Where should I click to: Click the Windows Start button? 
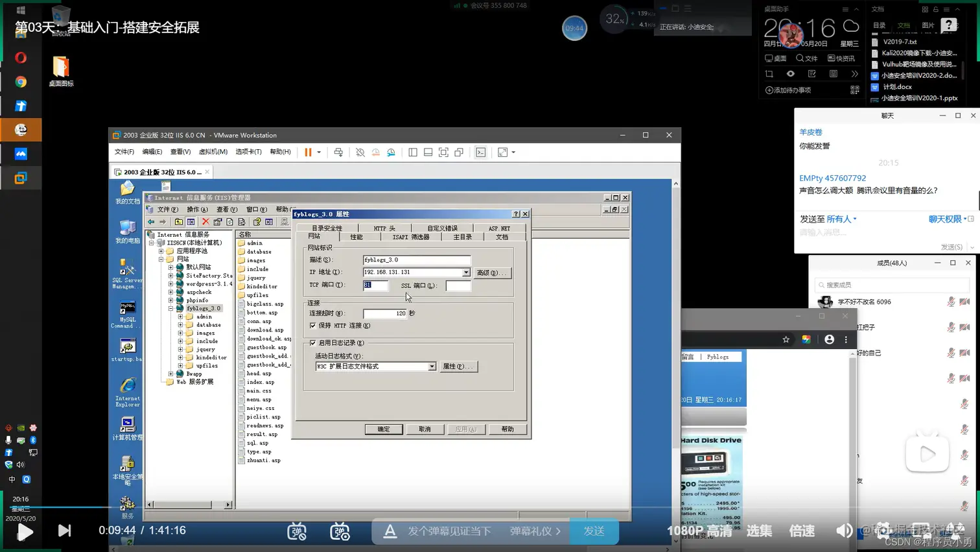[21, 10]
